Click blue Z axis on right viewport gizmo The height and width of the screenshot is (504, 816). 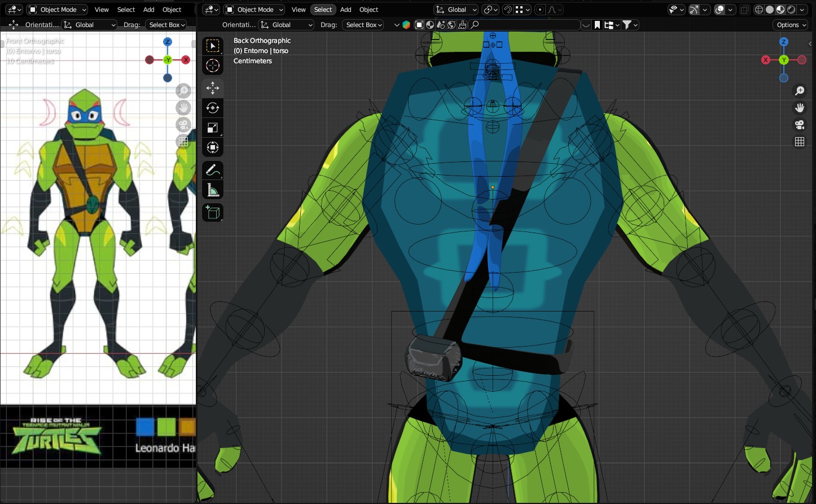point(784,42)
